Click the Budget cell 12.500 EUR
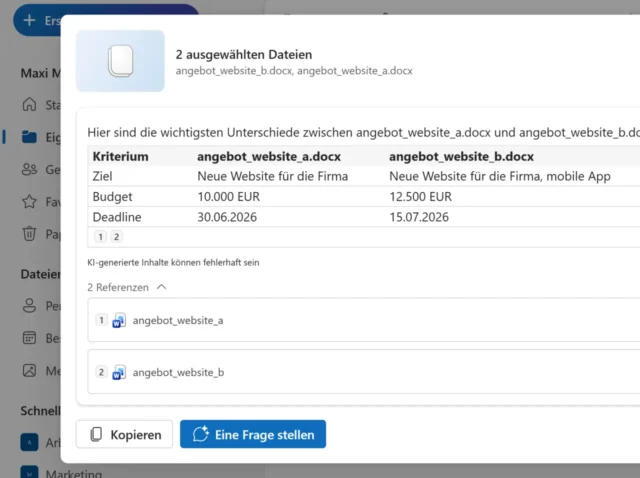 [420, 197]
